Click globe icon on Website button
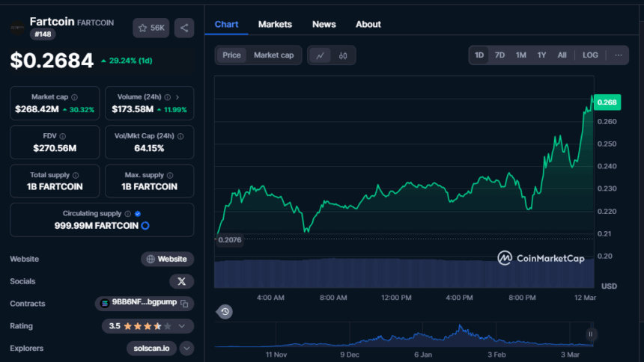 pos(151,259)
